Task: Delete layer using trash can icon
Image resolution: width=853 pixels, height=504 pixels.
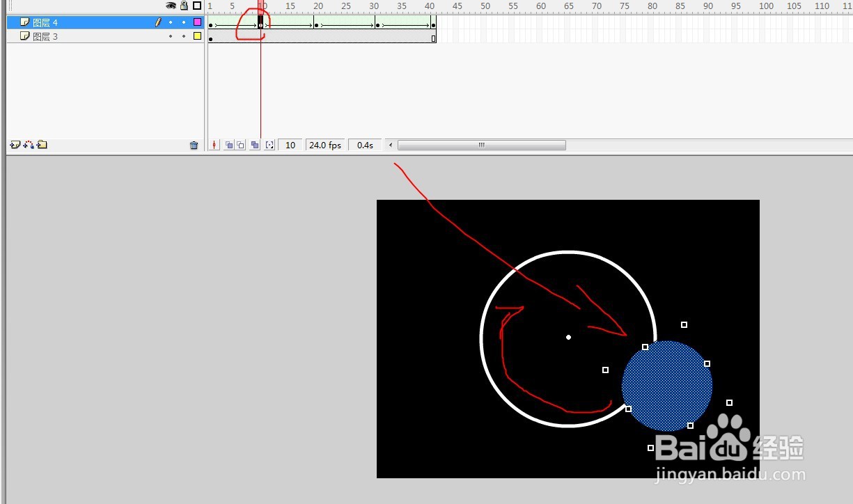Action: 194,145
